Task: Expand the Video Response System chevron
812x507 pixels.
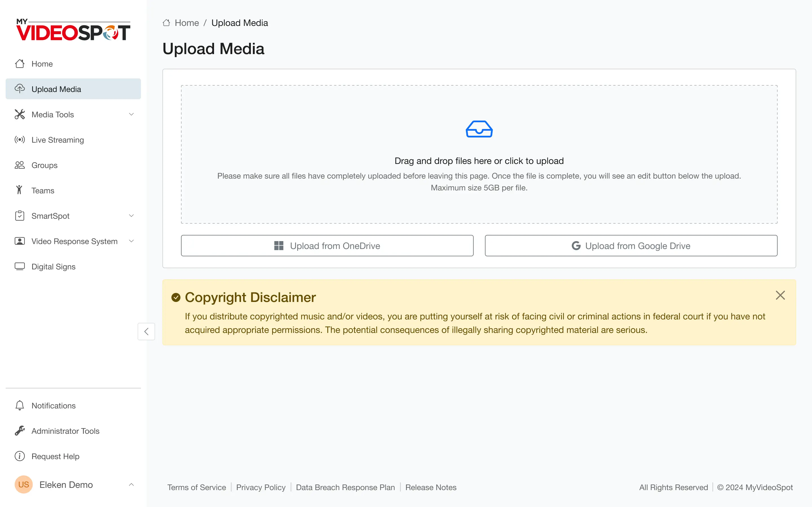Action: pyautogui.click(x=131, y=241)
